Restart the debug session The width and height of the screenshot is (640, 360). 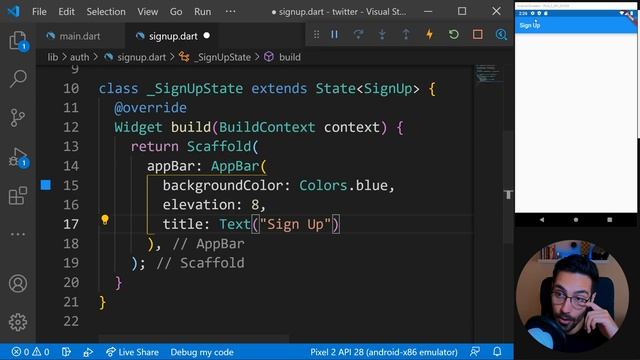coord(453,35)
